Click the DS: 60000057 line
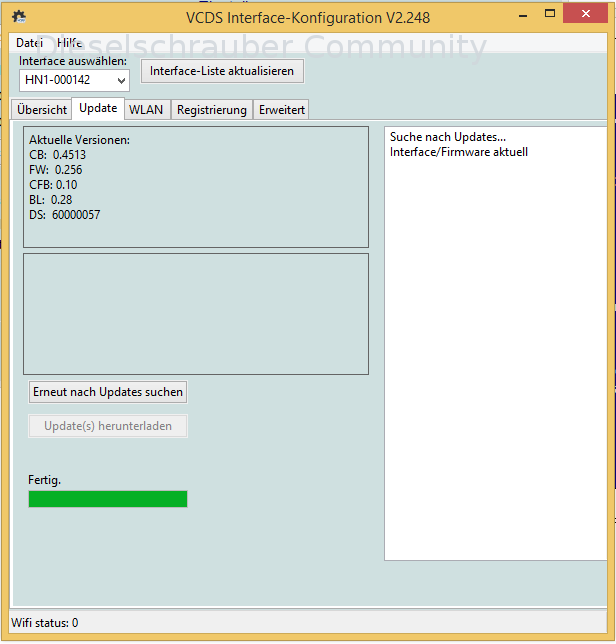 click(64, 215)
